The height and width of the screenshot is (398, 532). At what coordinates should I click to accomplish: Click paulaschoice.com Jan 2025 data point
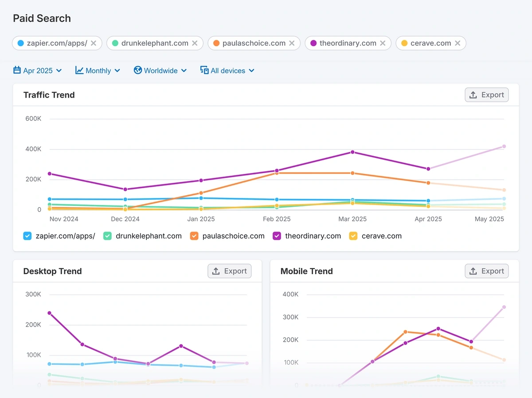(x=201, y=193)
